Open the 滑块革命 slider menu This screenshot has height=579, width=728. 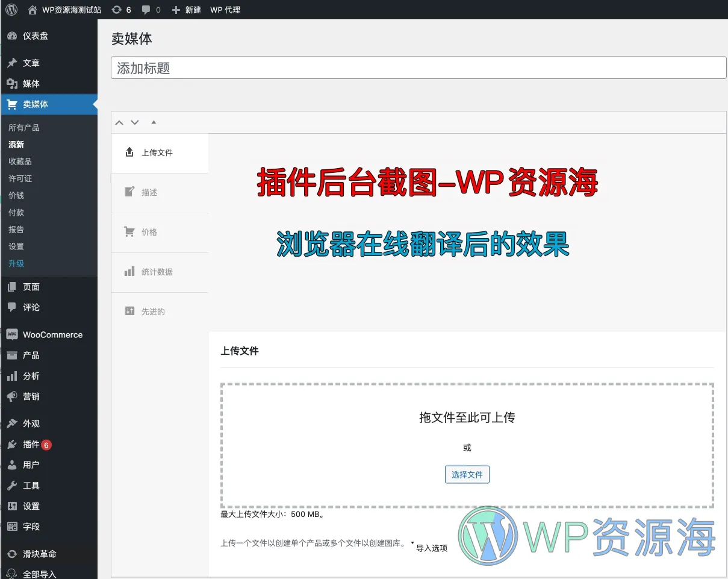click(40, 554)
